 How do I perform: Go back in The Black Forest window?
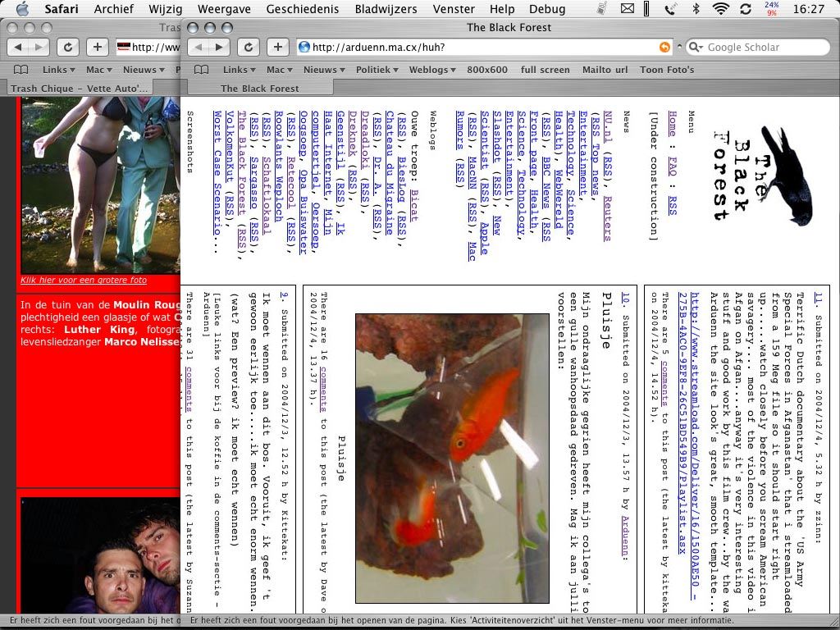tap(199, 47)
